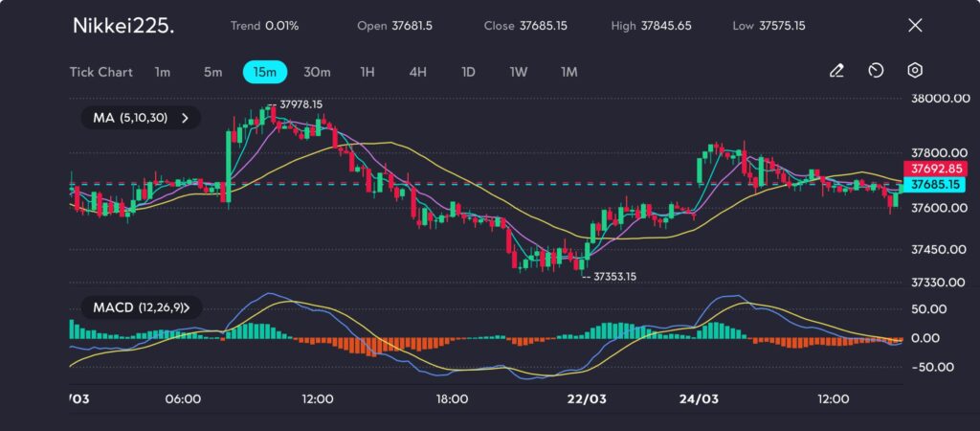This screenshot has height=431, width=980.
Task: Click the price alert clock icon
Action: click(x=876, y=71)
